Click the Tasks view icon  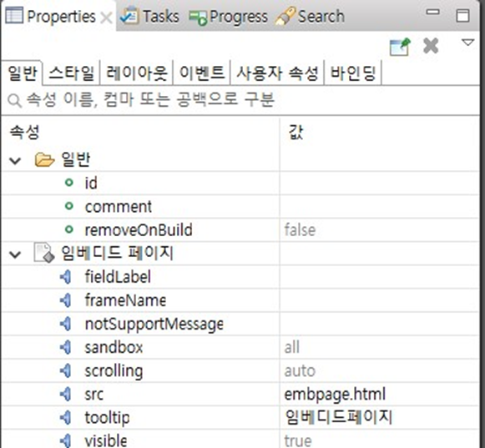click(129, 15)
